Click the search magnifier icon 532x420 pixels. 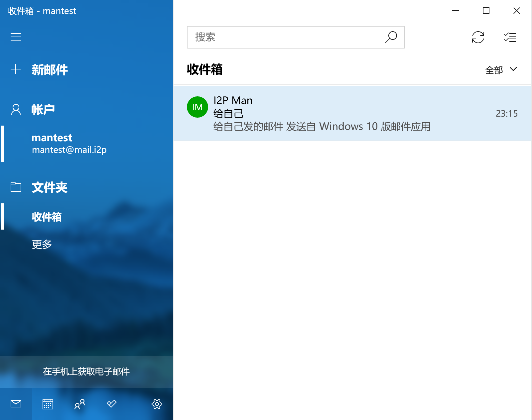391,37
